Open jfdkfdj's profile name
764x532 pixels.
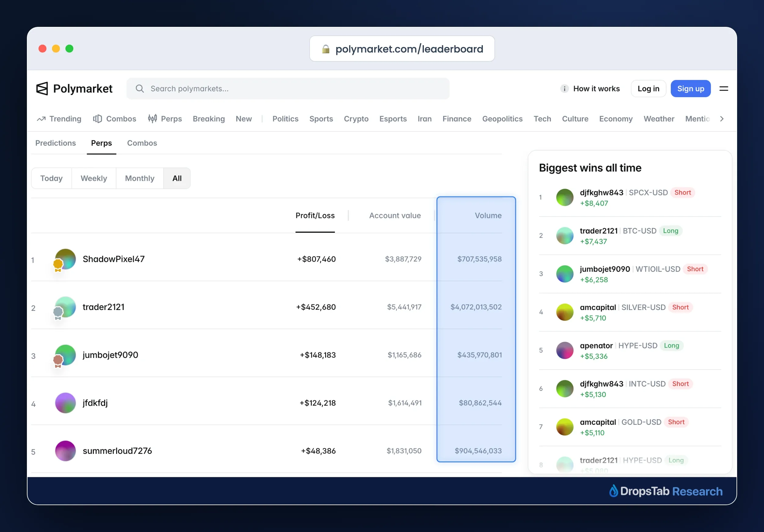click(95, 403)
